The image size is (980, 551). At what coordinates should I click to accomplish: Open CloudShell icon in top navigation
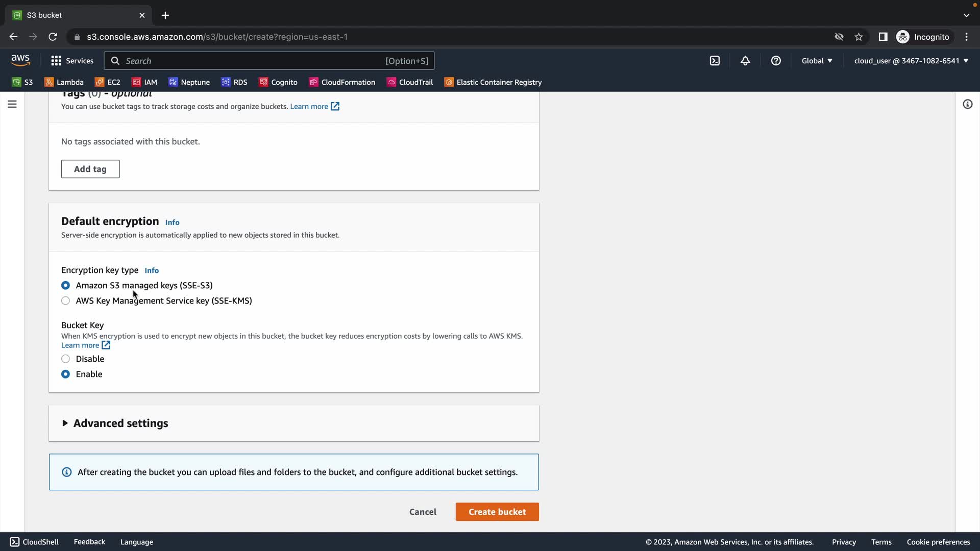[x=715, y=61]
